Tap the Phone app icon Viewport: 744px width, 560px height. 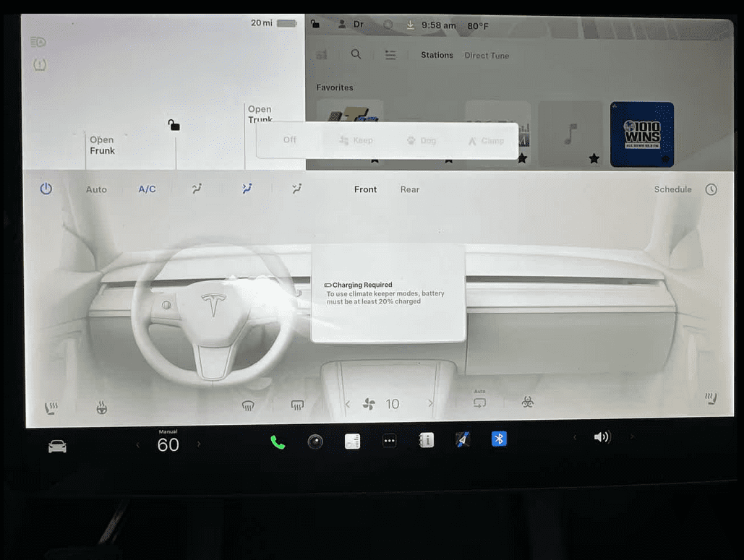pos(278,442)
